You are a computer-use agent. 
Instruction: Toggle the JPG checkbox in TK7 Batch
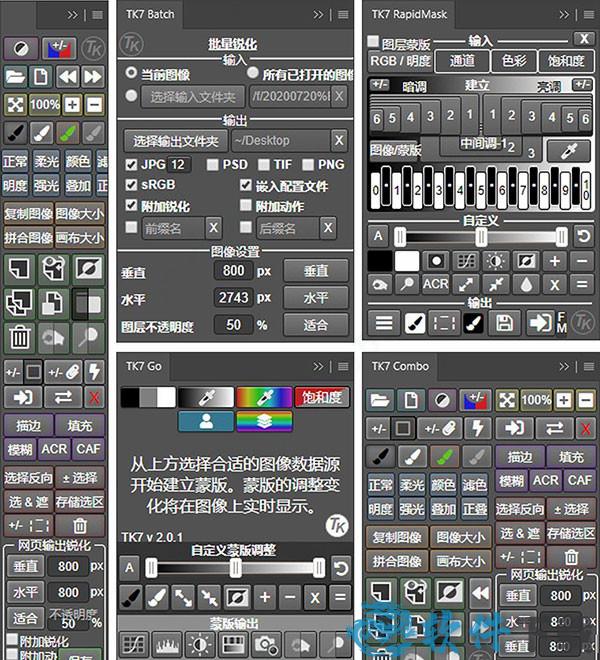coord(131,164)
